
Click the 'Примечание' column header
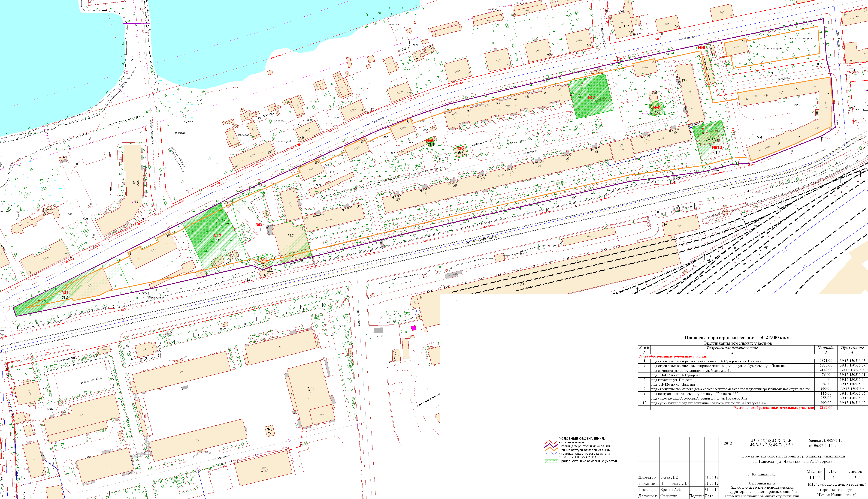click(x=852, y=348)
